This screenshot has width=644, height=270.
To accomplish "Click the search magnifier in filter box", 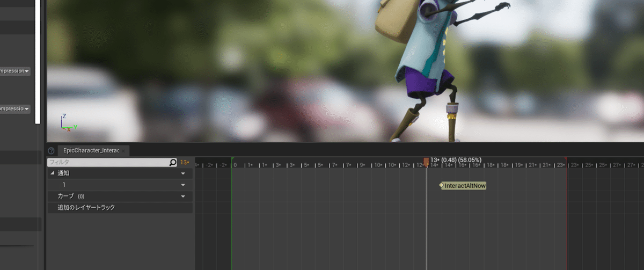I will (173, 162).
